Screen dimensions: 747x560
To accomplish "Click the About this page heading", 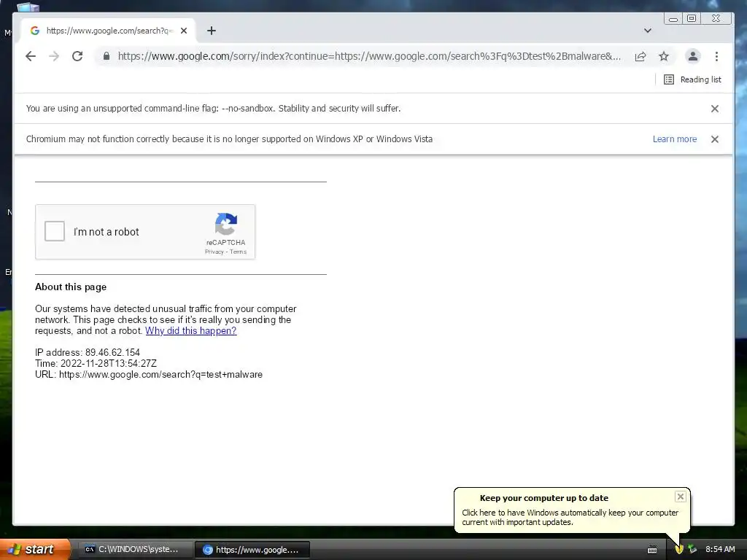I will (x=71, y=287).
